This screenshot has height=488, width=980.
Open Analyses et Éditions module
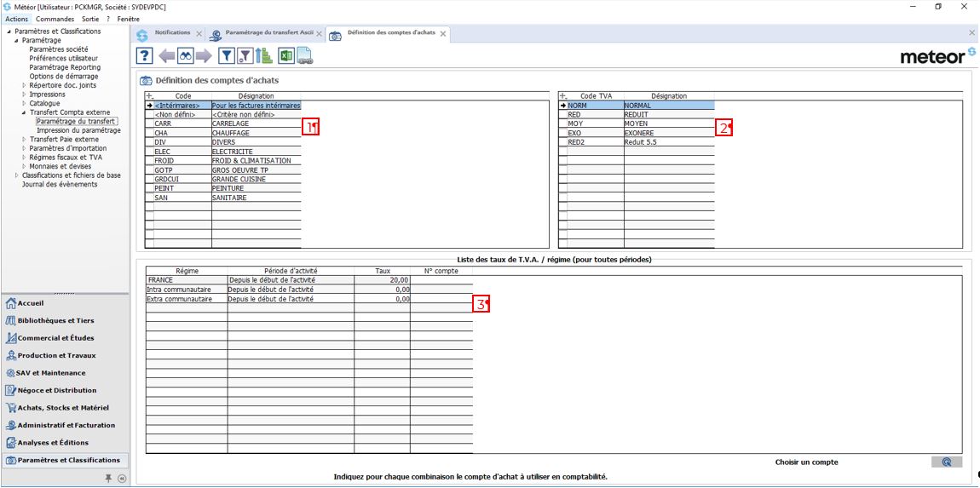tap(64, 443)
